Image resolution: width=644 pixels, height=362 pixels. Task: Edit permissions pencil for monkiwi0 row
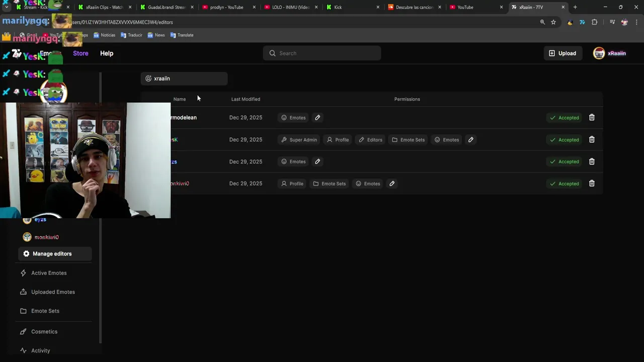(x=392, y=184)
